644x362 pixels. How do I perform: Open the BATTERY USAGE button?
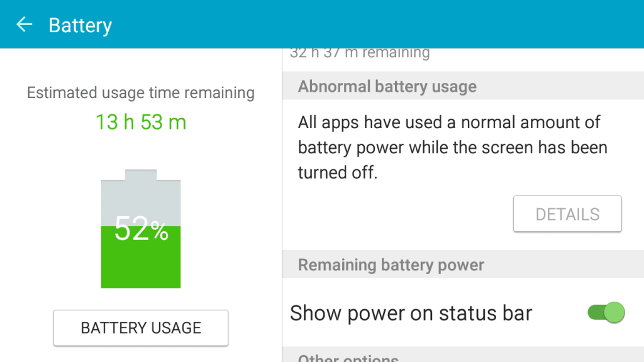pos(141,328)
